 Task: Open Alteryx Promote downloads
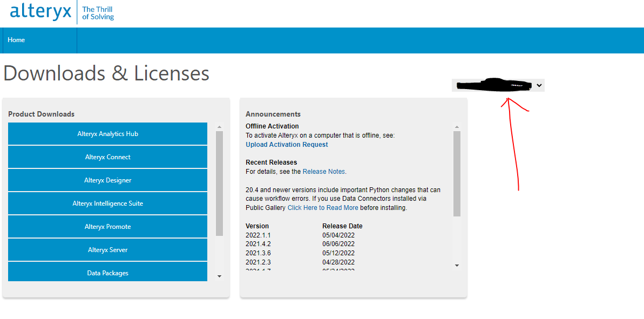click(x=107, y=226)
